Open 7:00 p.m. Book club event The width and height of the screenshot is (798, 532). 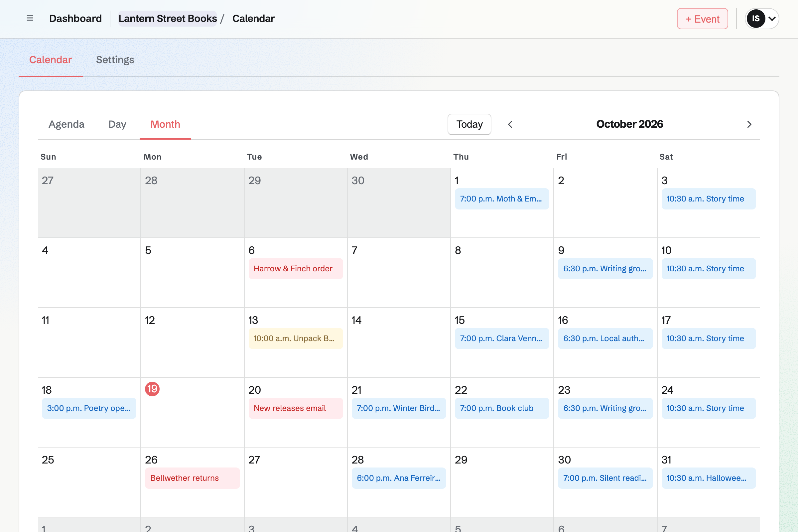pos(502,408)
